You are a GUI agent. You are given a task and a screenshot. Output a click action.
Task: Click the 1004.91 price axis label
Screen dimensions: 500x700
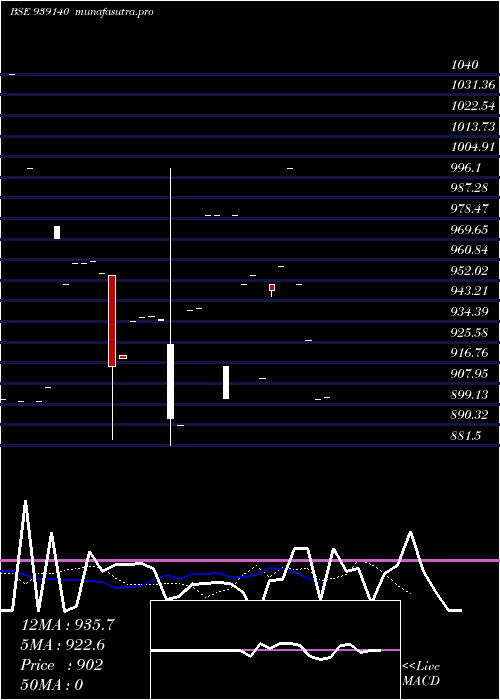point(473,147)
